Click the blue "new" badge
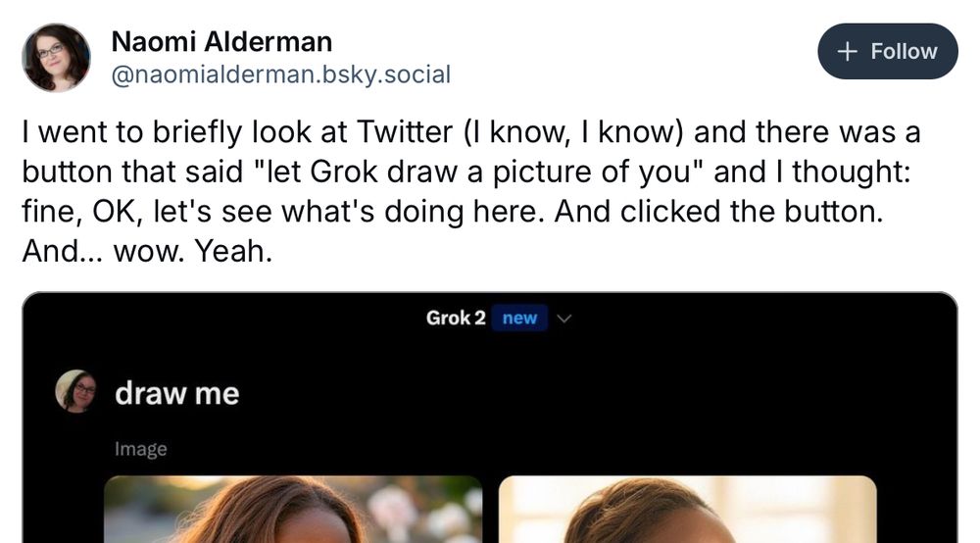980x543 pixels. [x=519, y=319]
